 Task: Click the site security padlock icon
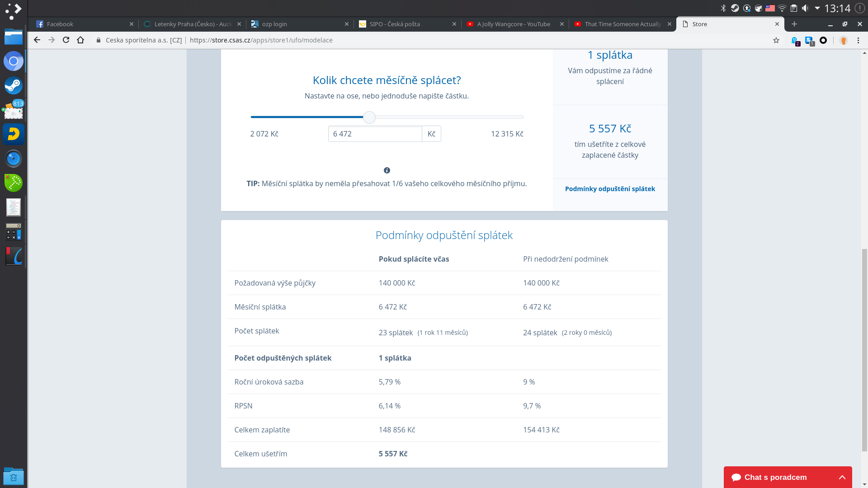pyautogui.click(x=99, y=40)
